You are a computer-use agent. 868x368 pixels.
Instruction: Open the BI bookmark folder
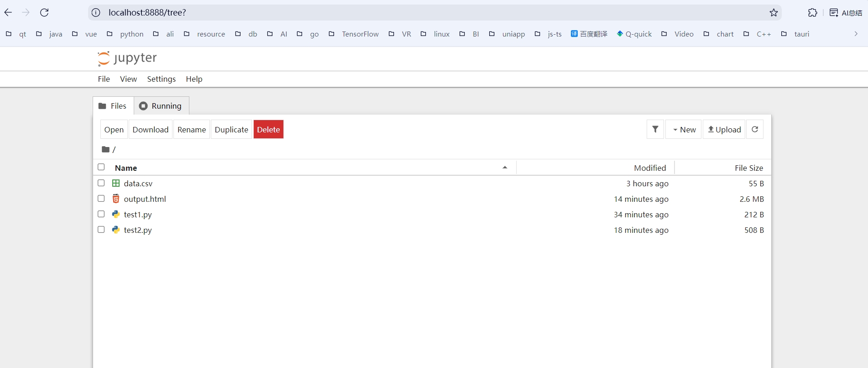pyautogui.click(x=469, y=34)
